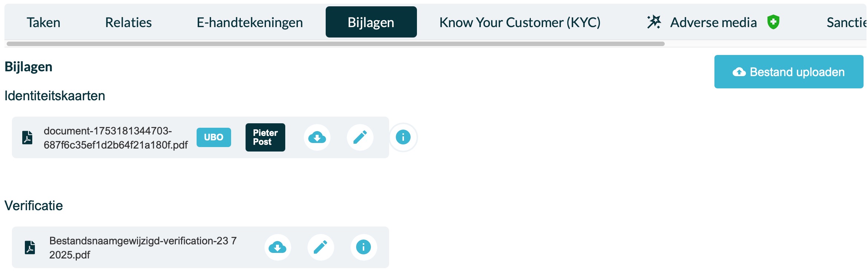Image resolution: width=868 pixels, height=280 pixels.
Task: Click the UBO tag
Action: 214,137
